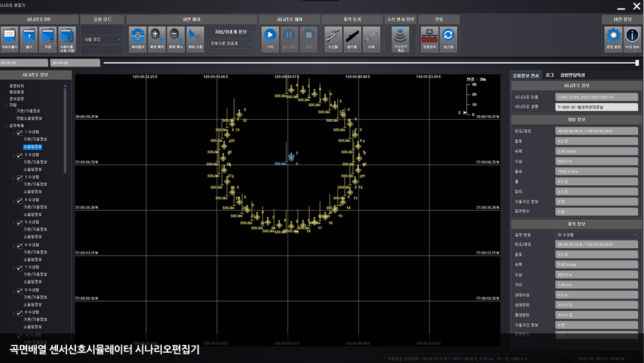Select 자함소음원정보 tree item

pyautogui.click(x=29, y=119)
